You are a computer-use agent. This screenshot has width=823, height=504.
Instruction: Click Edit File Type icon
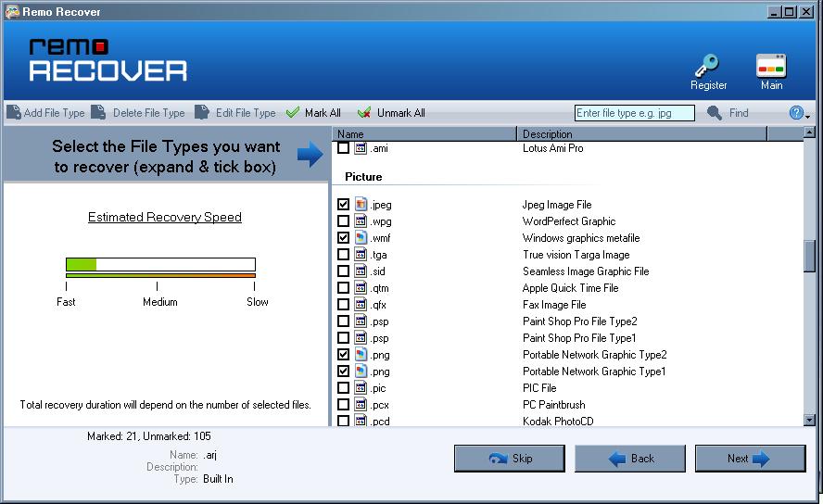tap(202, 112)
